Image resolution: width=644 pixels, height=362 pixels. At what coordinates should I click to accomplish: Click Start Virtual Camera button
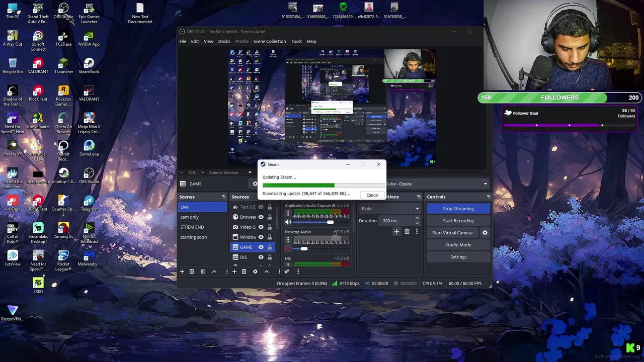coord(452,233)
